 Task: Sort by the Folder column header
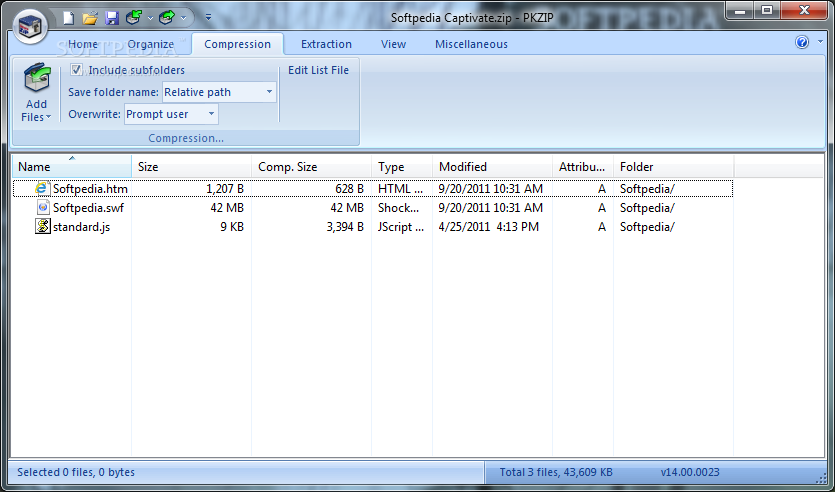674,167
